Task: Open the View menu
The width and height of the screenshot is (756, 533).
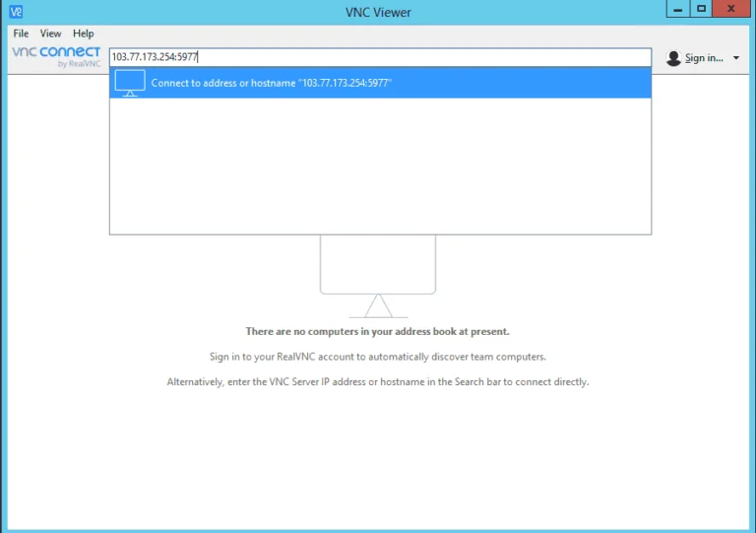Action: click(50, 33)
